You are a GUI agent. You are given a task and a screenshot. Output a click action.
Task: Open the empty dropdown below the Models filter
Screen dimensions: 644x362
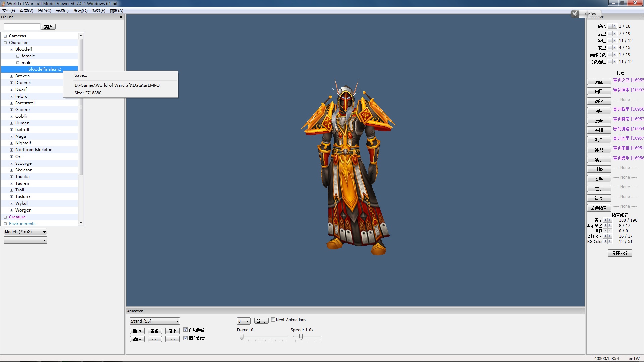pos(25,240)
